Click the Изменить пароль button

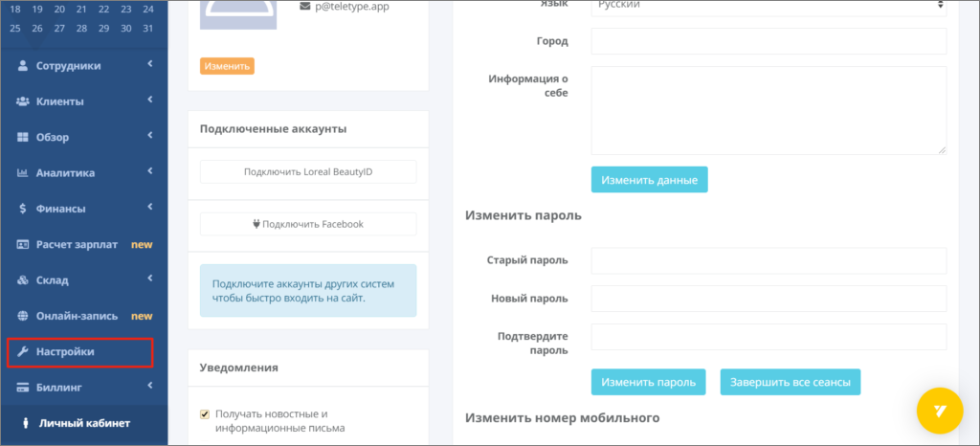(x=648, y=382)
